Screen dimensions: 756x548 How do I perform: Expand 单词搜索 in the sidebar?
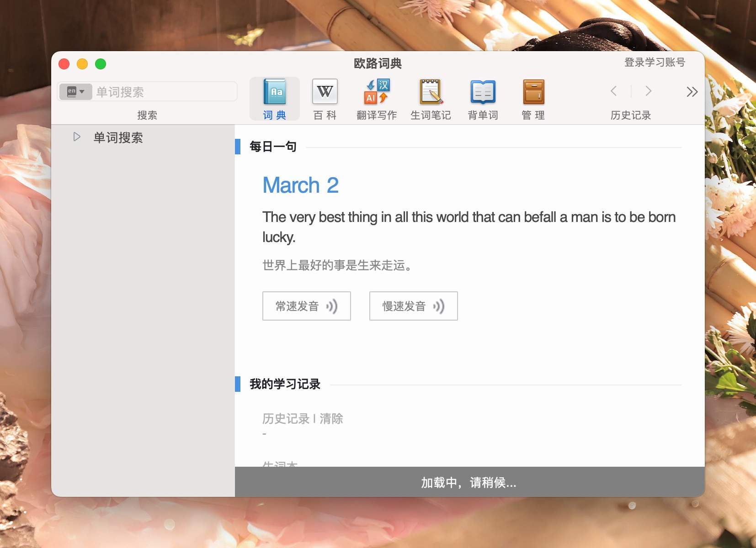tap(76, 137)
